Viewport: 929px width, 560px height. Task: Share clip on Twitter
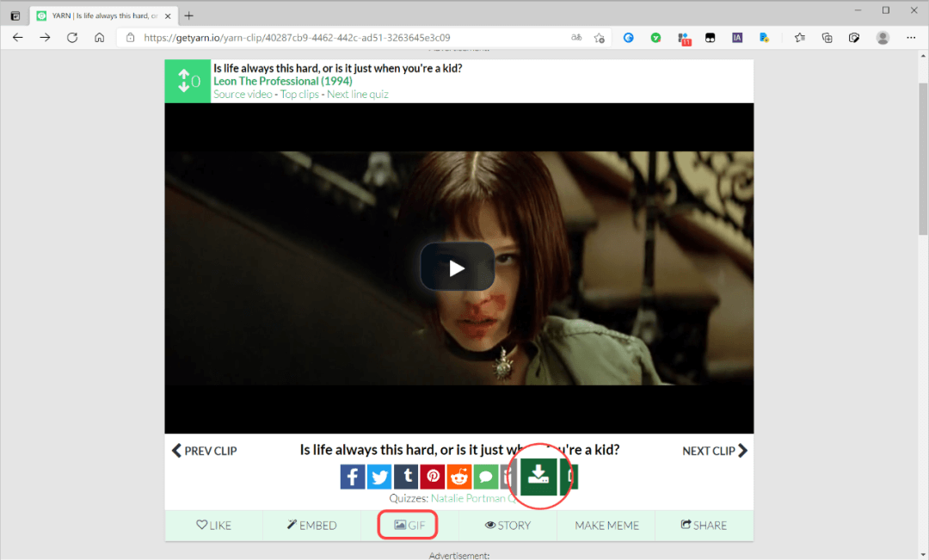[379, 477]
